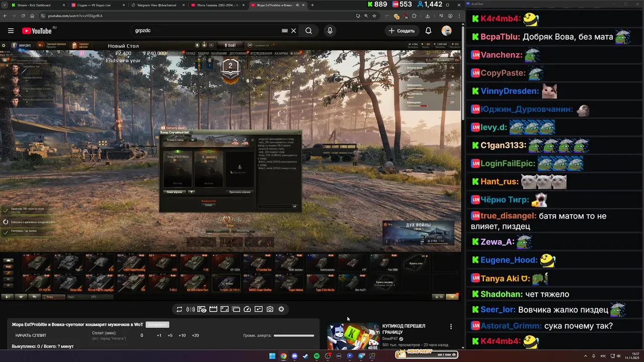Viewport: 644px width, 362px height.
Task: Click the ДУХ ВОЙНЫ event banner in the game
Action: tap(418, 233)
